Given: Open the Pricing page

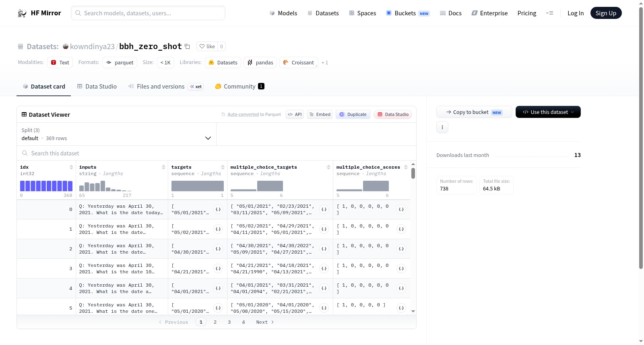Looking at the screenshot, I should pyautogui.click(x=527, y=13).
